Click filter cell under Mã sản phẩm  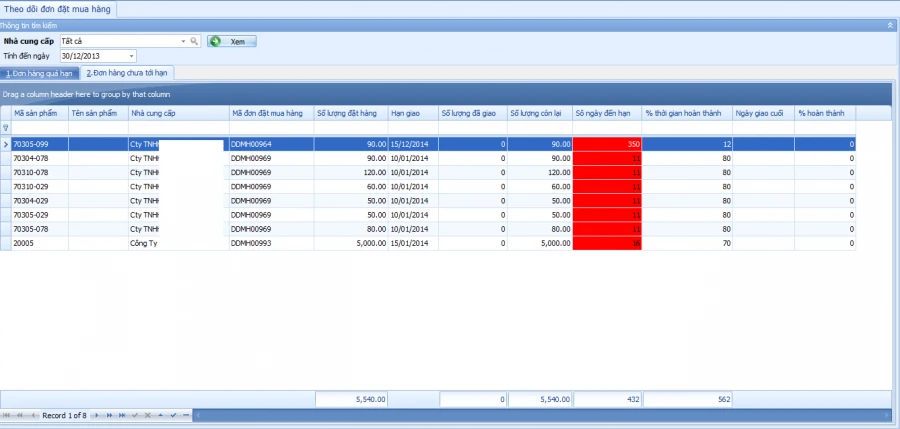click(x=40, y=127)
